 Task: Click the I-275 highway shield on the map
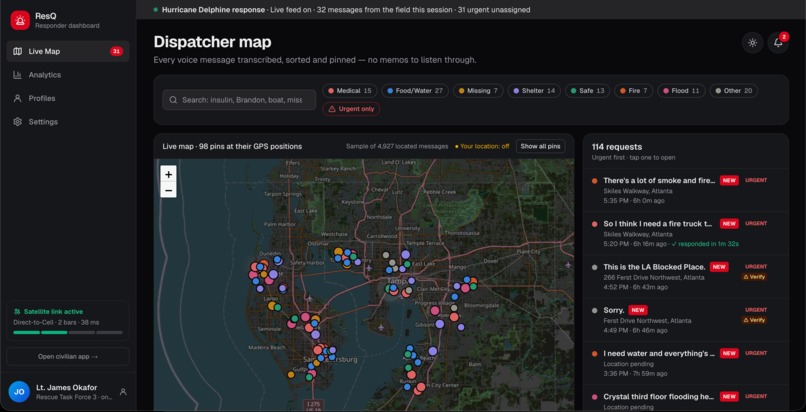(x=313, y=405)
